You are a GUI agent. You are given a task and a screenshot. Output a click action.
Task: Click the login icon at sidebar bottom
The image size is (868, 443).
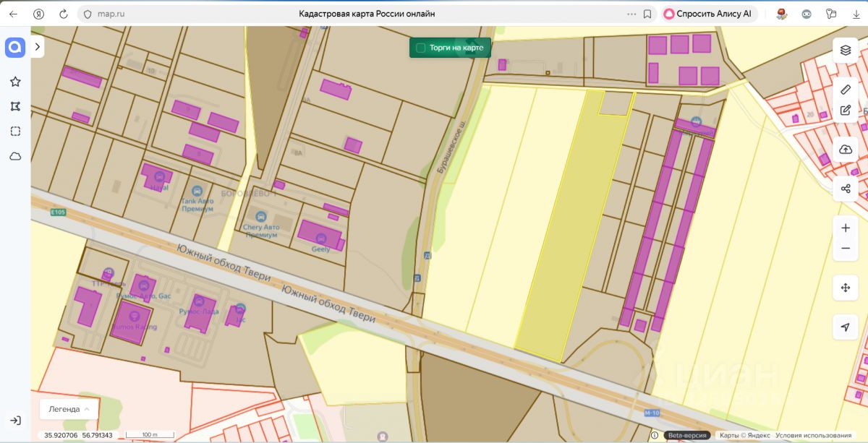[x=15, y=421]
